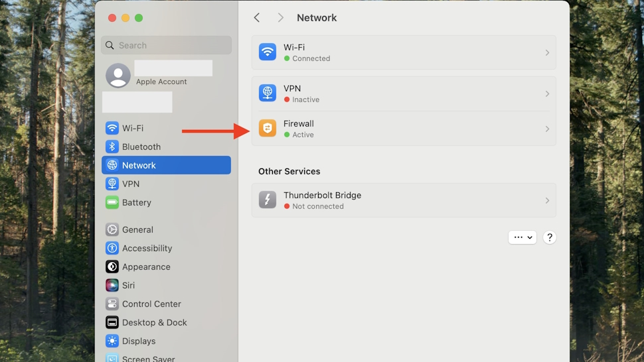Open VPN details via its row chevron
The image size is (644, 362).
coord(547,94)
